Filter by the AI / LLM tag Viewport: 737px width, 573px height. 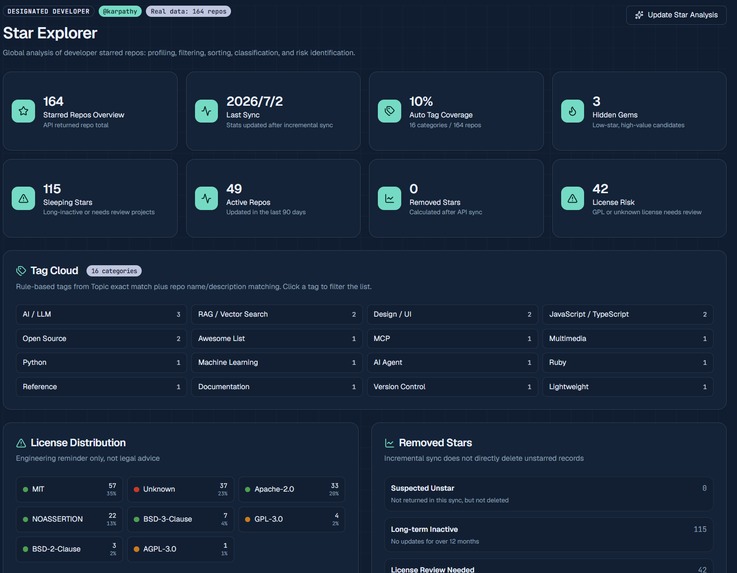pos(101,314)
